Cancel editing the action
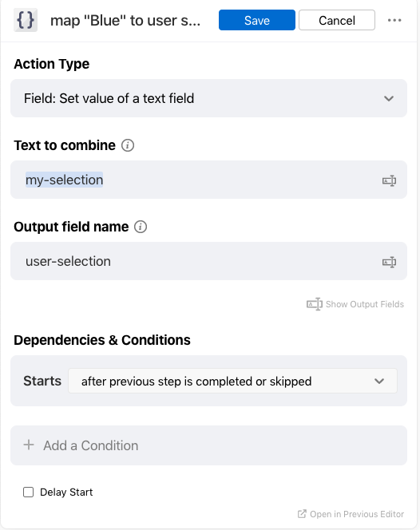 click(x=337, y=20)
